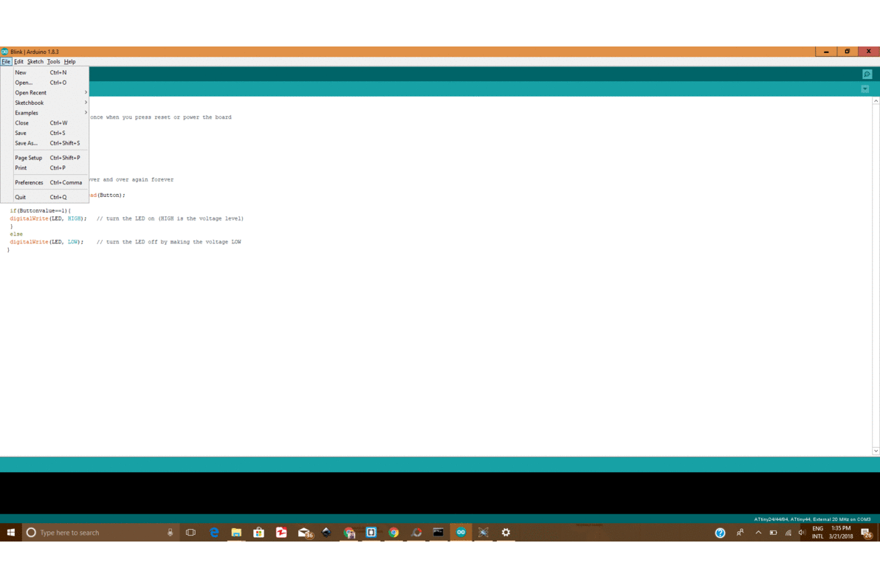Open the Tools menu
Screen dimensions: 880x588
coord(53,62)
